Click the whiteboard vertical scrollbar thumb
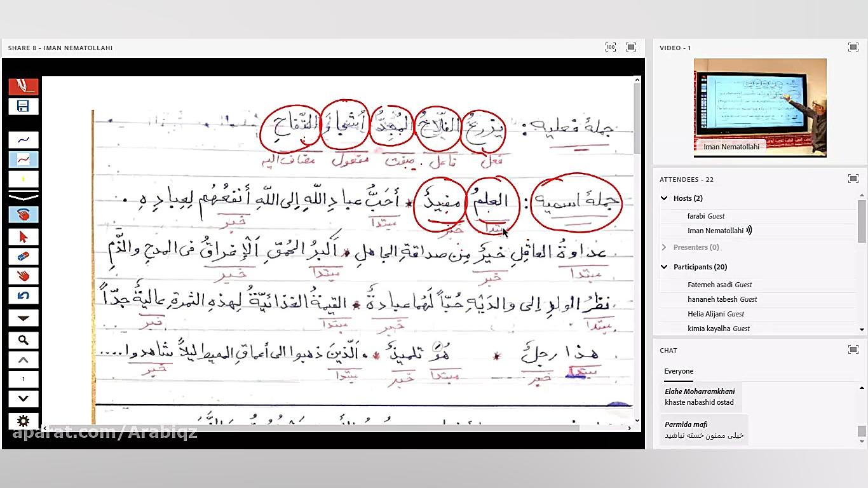The image size is (868, 488). [x=637, y=119]
